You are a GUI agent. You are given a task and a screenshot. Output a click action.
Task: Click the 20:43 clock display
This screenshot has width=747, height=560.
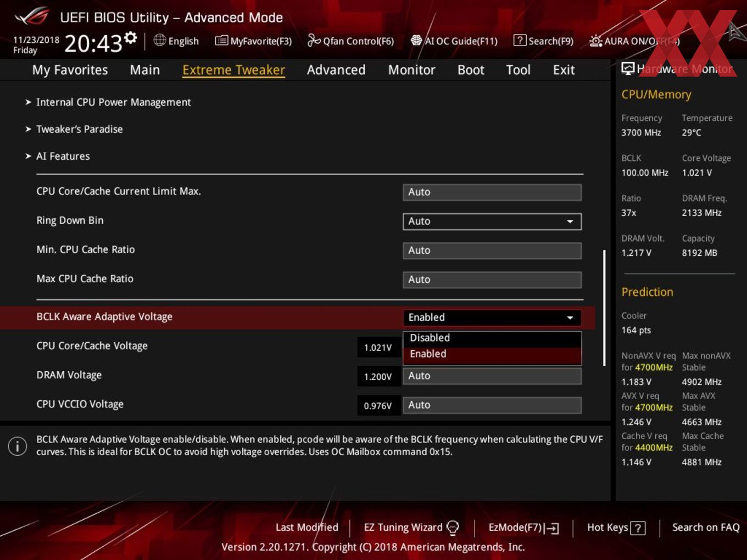[x=93, y=43]
